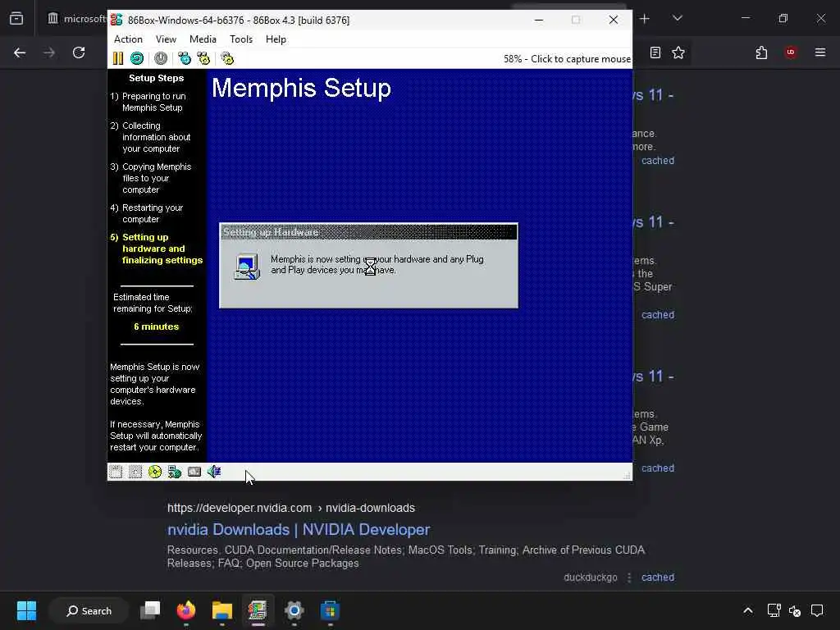Viewport: 840px width, 630px height.
Task: Reload the browser page
Action: [79, 52]
